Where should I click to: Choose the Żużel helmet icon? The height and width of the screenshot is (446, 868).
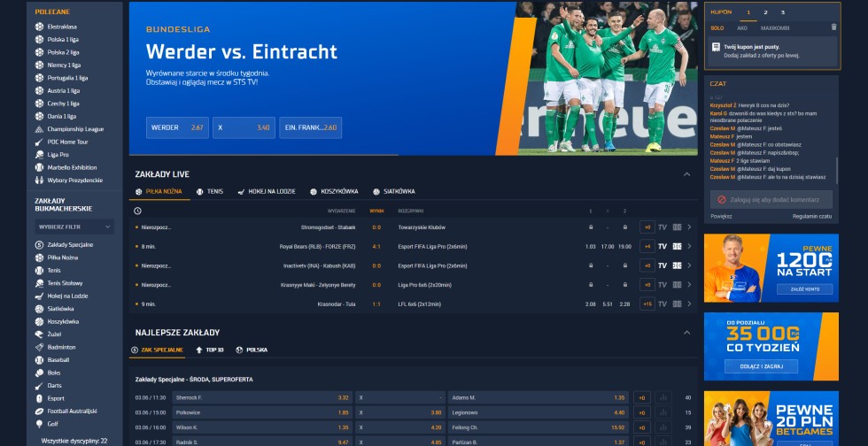pos(39,334)
